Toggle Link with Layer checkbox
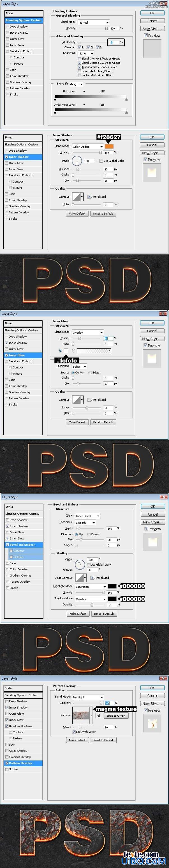 74,732
